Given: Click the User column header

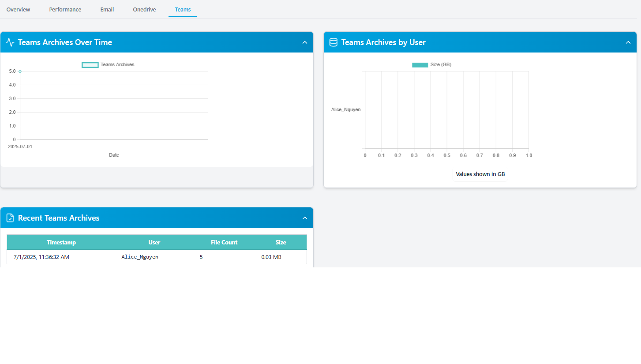Looking at the screenshot, I should (x=154, y=242).
